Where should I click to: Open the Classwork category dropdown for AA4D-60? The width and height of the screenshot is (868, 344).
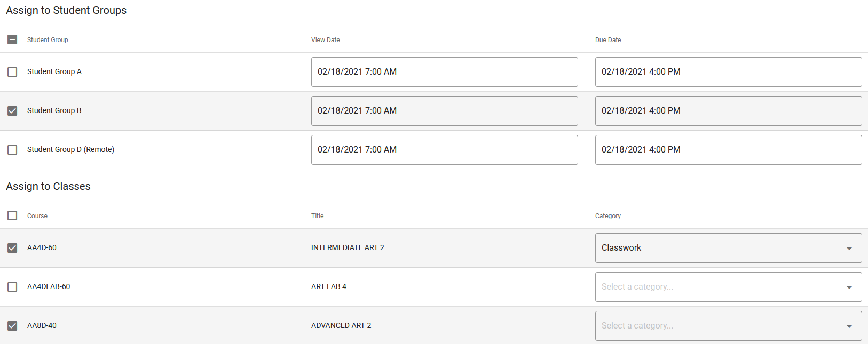click(x=728, y=248)
